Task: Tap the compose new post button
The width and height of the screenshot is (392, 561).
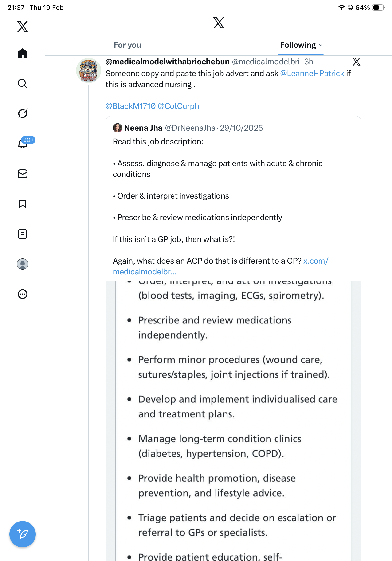Action: [x=23, y=534]
